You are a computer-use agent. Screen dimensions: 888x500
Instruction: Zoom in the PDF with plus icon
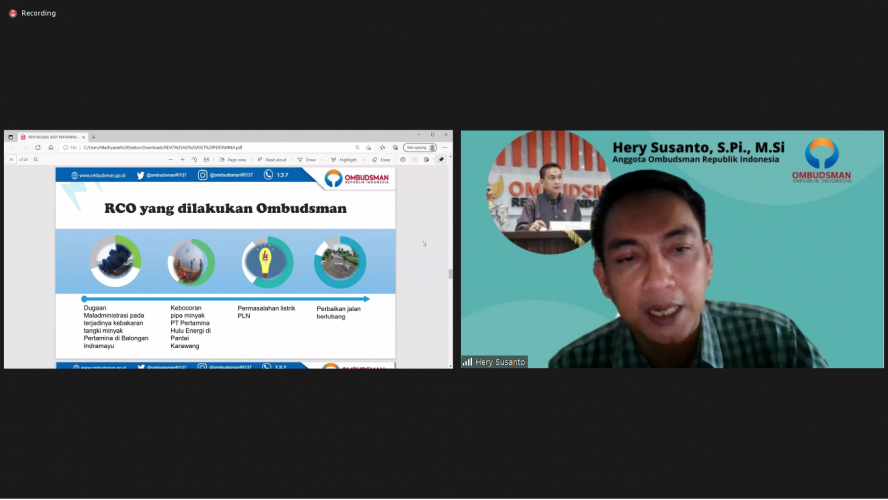click(182, 159)
